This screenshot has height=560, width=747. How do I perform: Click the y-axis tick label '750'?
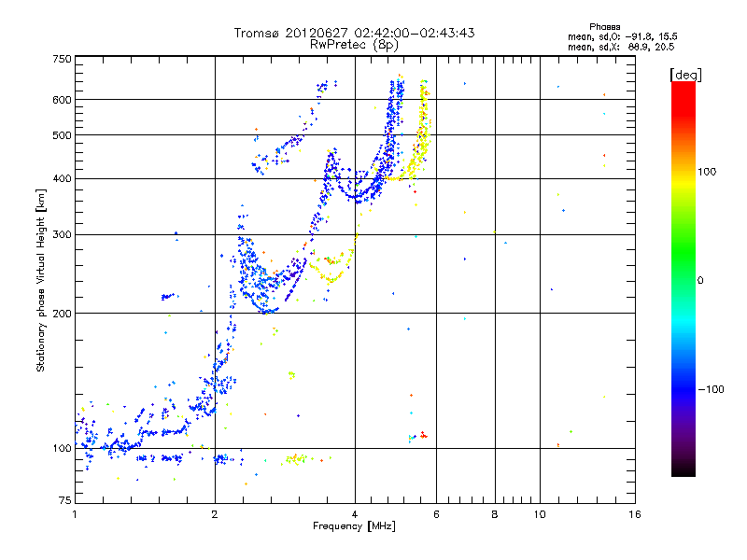pyautogui.click(x=62, y=59)
